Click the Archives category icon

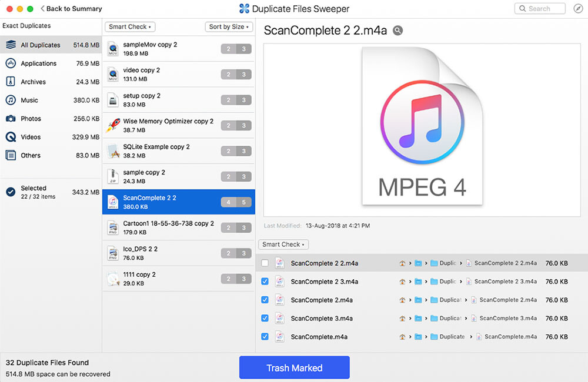[x=11, y=81]
